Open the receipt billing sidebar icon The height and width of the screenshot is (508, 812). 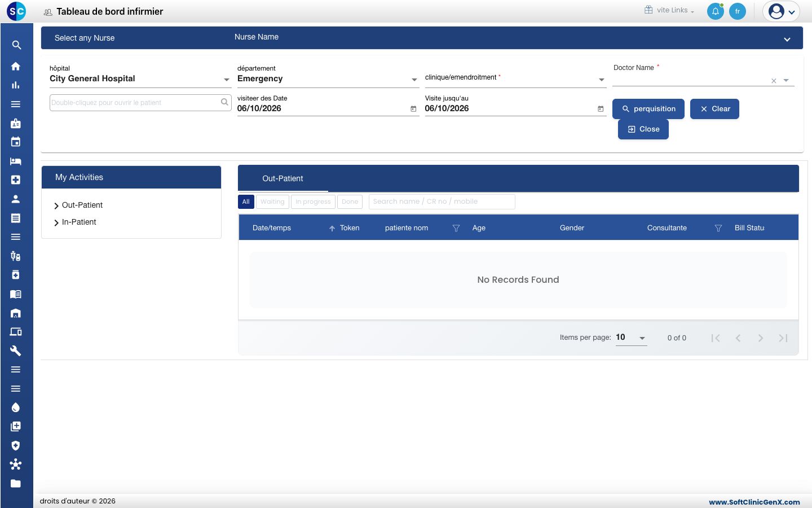(x=16, y=218)
